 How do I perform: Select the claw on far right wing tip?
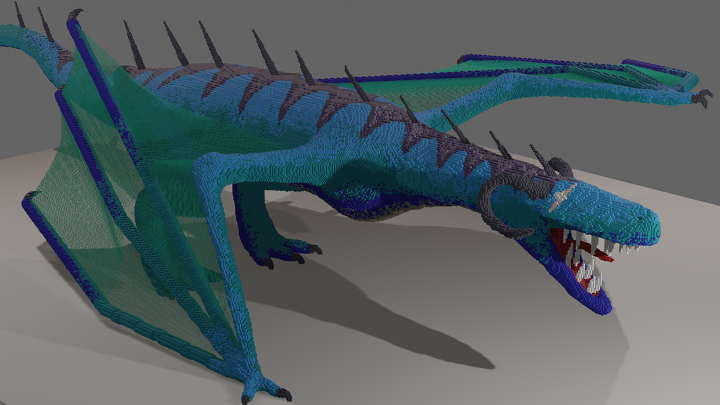701,97
